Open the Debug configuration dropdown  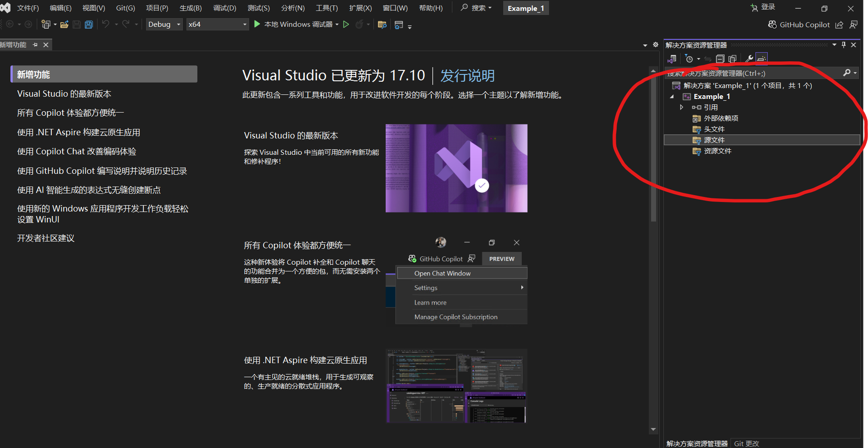[164, 24]
